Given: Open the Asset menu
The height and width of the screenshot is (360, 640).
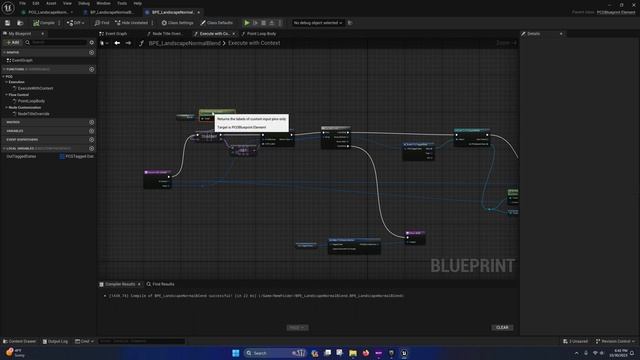Looking at the screenshot, I should pyautogui.click(x=51, y=3).
